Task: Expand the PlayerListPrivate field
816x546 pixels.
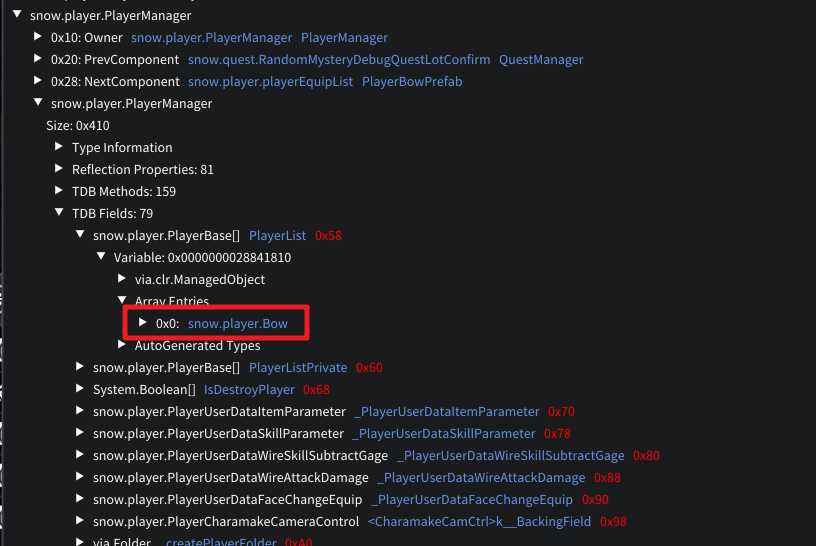Action: click(81, 367)
